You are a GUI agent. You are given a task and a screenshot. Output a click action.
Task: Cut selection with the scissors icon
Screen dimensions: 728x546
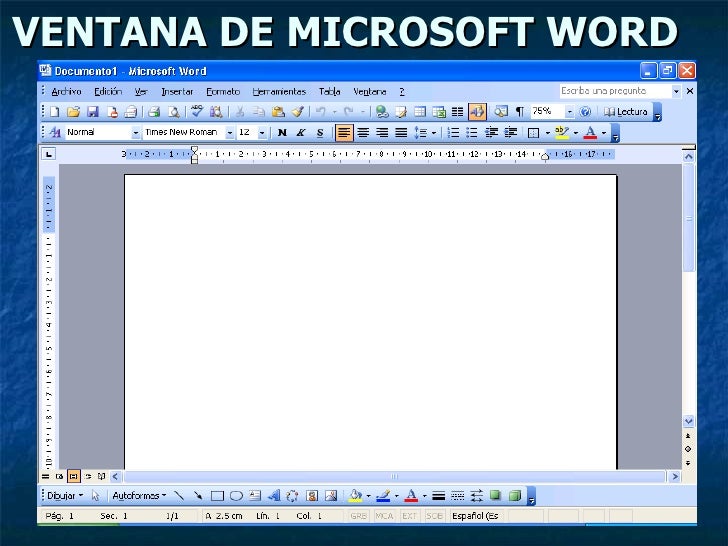(240, 112)
